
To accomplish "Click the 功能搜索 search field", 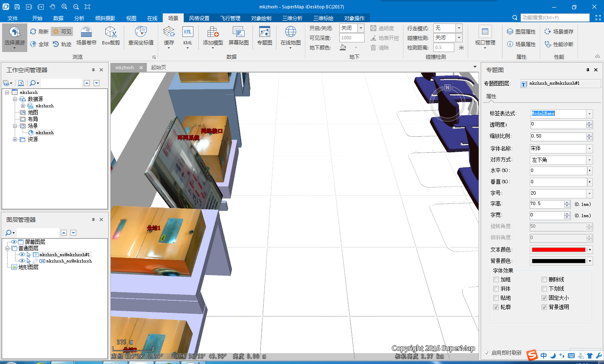I will pyautogui.click(x=555, y=18).
